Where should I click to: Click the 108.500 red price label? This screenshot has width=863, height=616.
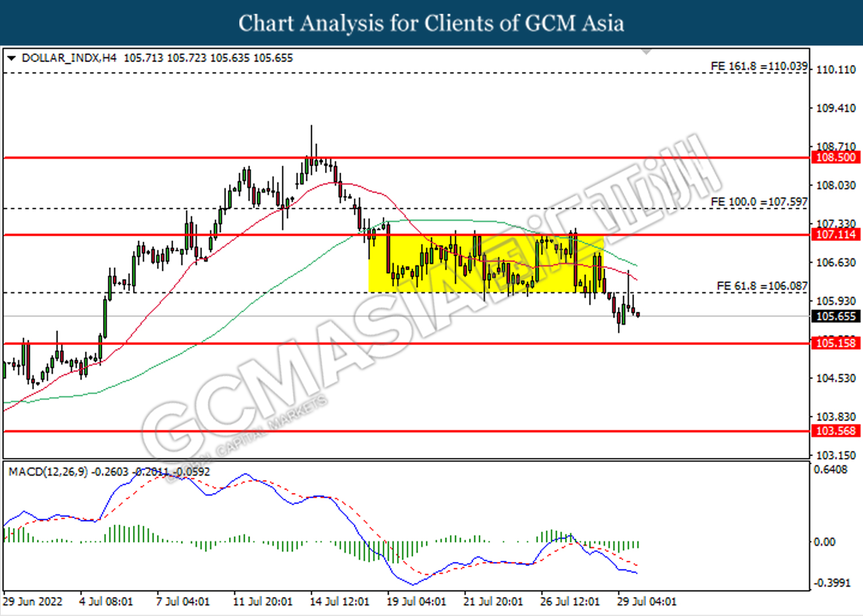[836, 158]
